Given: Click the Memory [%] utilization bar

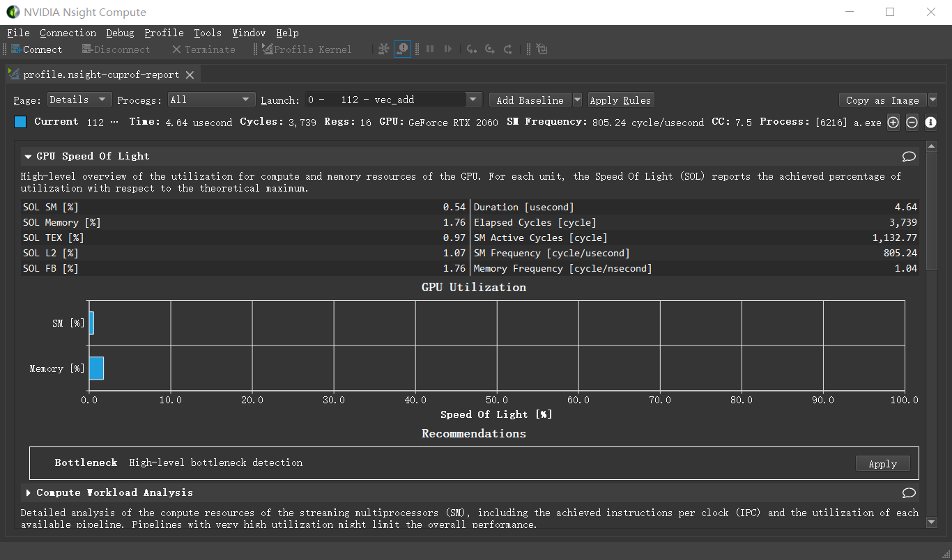Looking at the screenshot, I should click(x=96, y=368).
